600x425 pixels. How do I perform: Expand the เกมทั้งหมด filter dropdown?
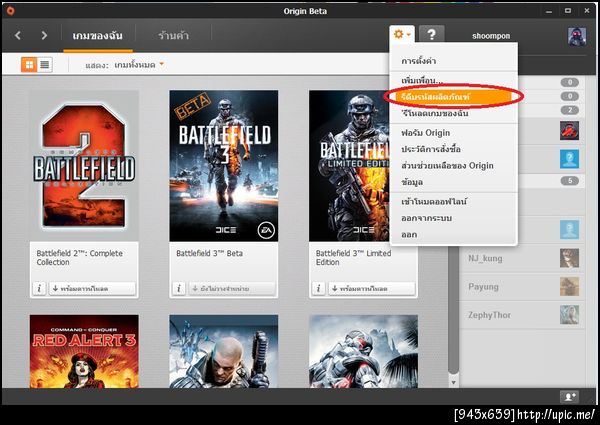click(x=139, y=65)
